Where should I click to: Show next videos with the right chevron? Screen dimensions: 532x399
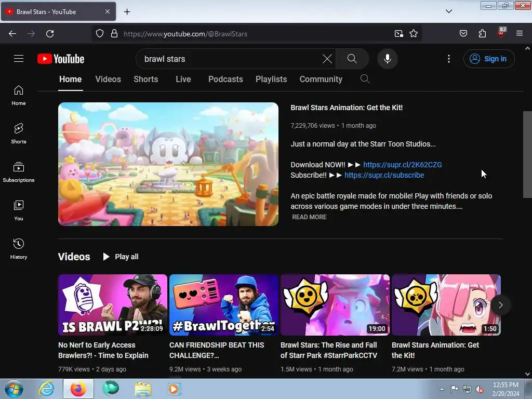coord(500,305)
